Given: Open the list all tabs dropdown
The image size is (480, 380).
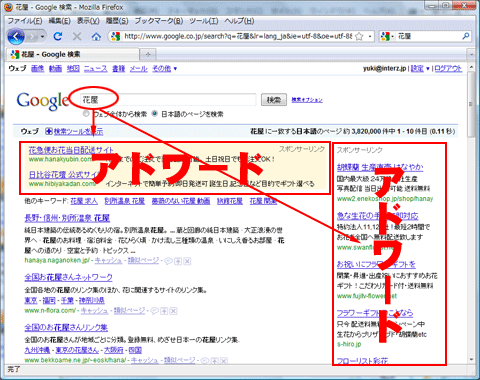Looking at the screenshot, I should 471,54.
